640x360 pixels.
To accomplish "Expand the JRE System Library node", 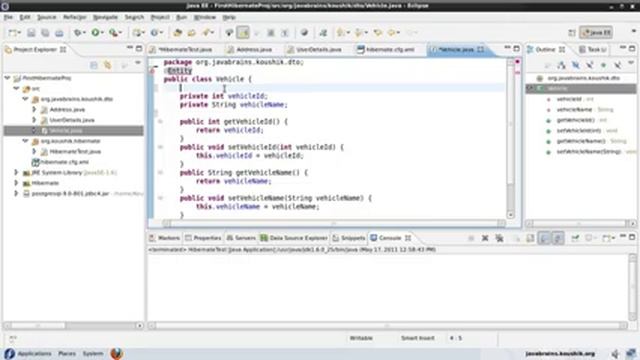I will pos(16,172).
